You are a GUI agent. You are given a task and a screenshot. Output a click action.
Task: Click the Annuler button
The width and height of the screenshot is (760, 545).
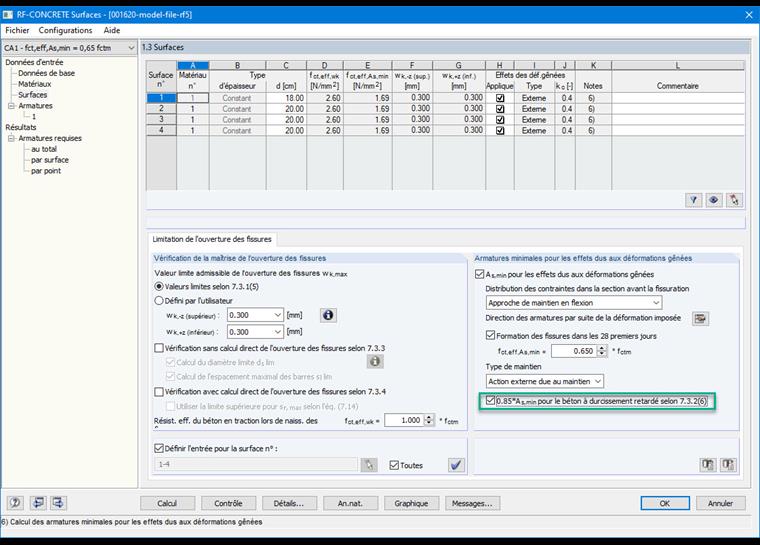point(720,503)
